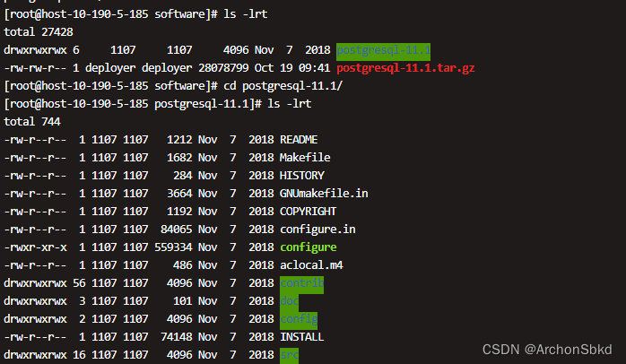Screen dimensions: 626x364
Task: Click the size value 1212 on README row
Action: point(179,140)
